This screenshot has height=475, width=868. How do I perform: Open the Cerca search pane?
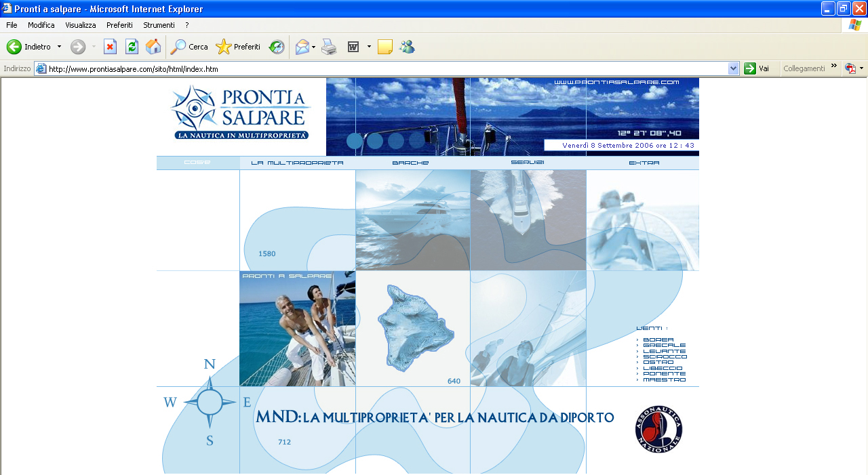[x=189, y=47]
